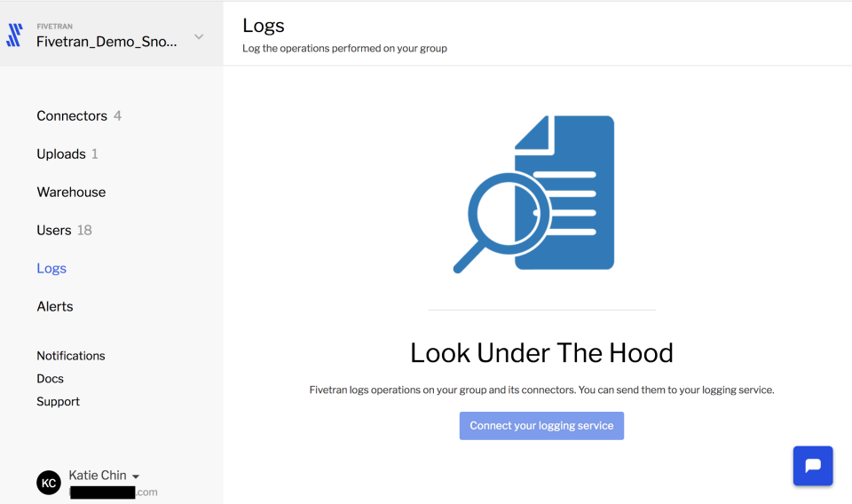This screenshot has width=852, height=504.
Task: Open Notifications link
Action: pos(71,356)
